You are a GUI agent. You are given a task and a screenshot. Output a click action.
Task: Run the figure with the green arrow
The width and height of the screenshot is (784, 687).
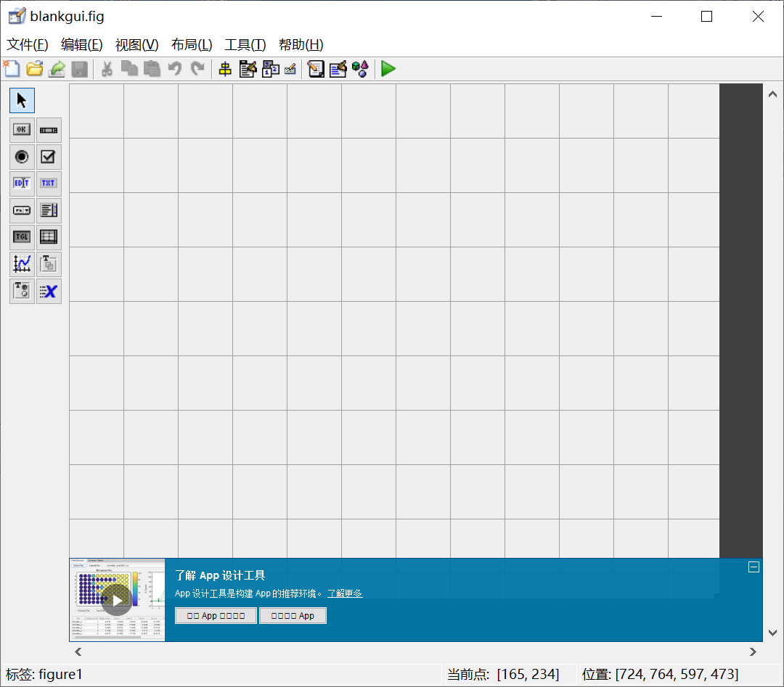[388, 68]
